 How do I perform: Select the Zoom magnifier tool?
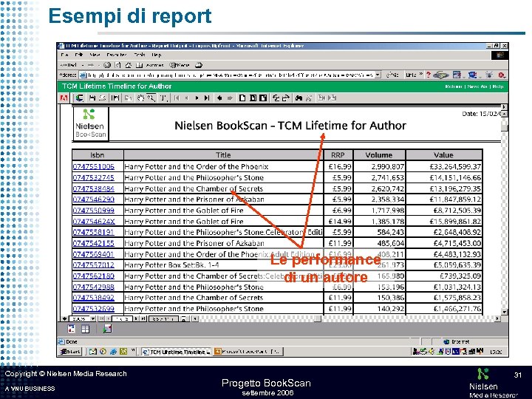[151, 98]
